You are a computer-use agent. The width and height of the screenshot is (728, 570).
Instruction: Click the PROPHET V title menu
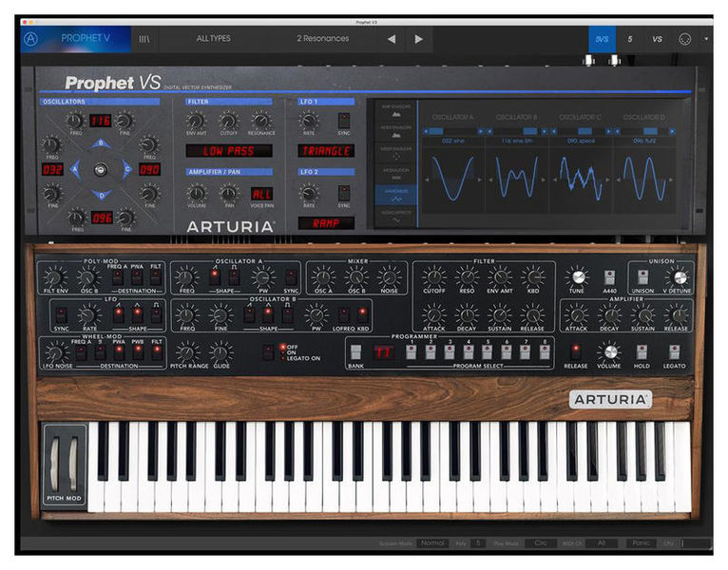tap(86, 39)
